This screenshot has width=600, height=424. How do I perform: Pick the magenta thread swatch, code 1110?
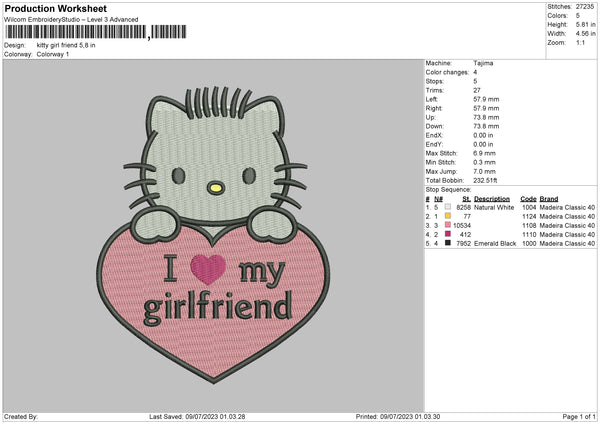pos(447,234)
